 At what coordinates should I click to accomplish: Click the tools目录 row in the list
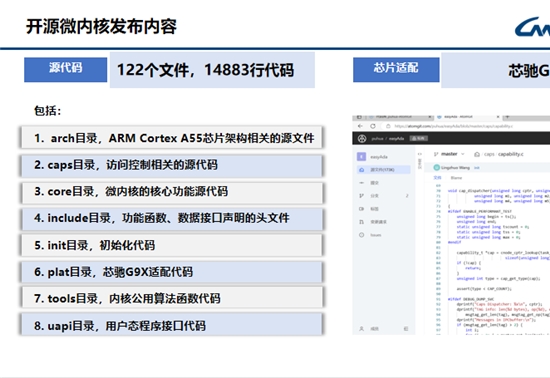coord(172,298)
